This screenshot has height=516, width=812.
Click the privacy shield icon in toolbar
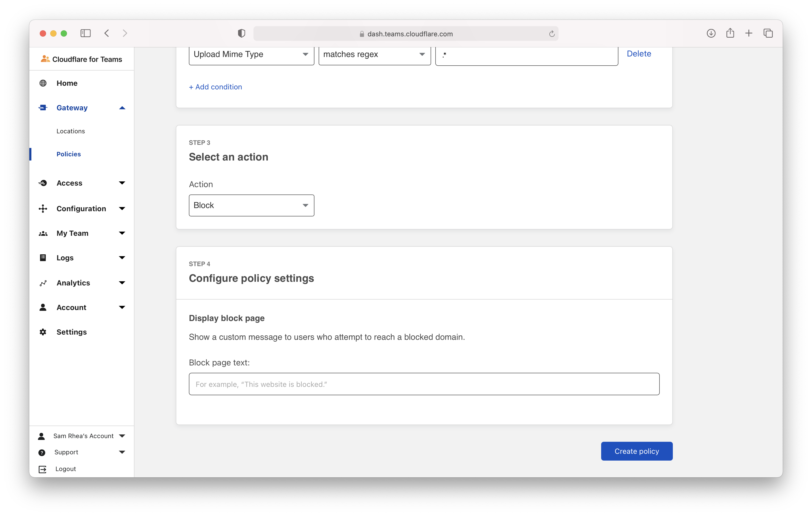coord(241,33)
